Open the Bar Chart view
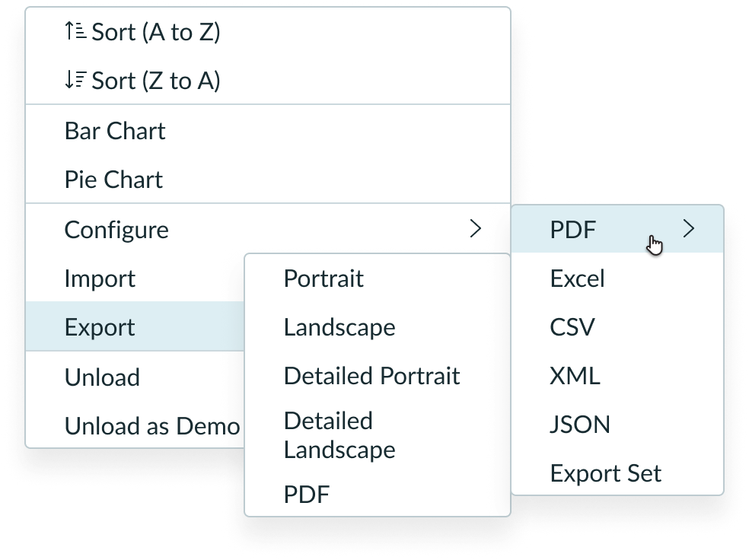The width and height of the screenshot is (749, 560). point(114,131)
